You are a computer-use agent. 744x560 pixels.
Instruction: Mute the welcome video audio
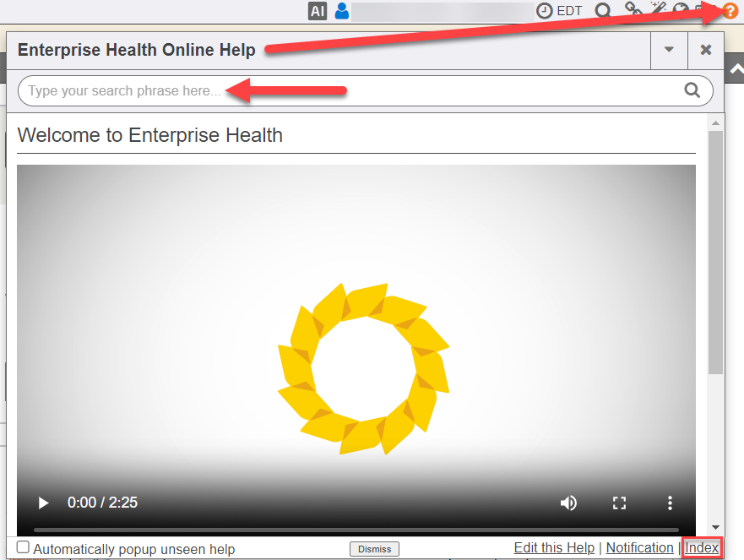568,503
